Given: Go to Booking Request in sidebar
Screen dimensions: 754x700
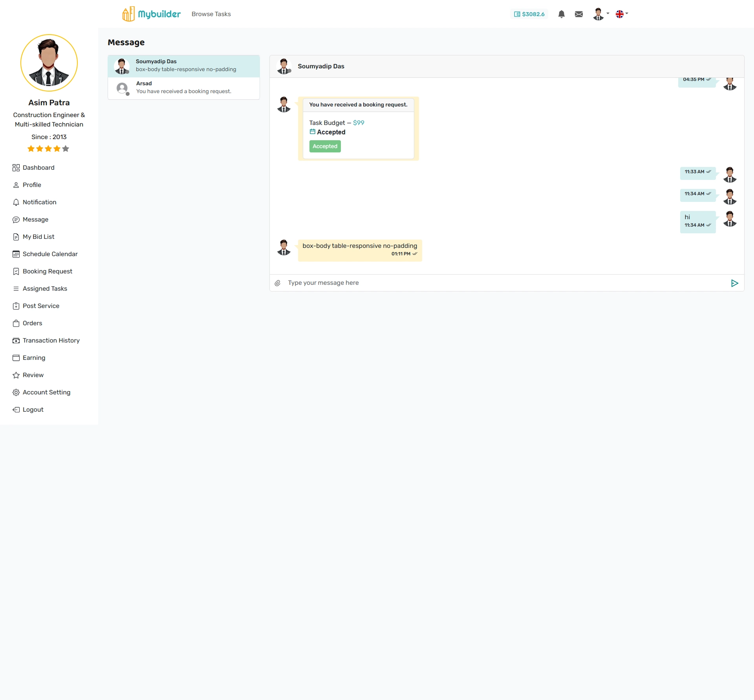Looking at the screenshot, I should click(47, 271).
